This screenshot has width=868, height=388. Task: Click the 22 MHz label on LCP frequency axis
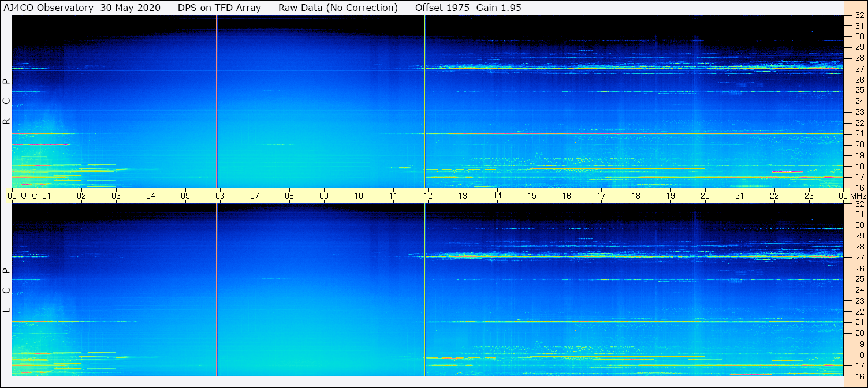(x=859, y=312)
